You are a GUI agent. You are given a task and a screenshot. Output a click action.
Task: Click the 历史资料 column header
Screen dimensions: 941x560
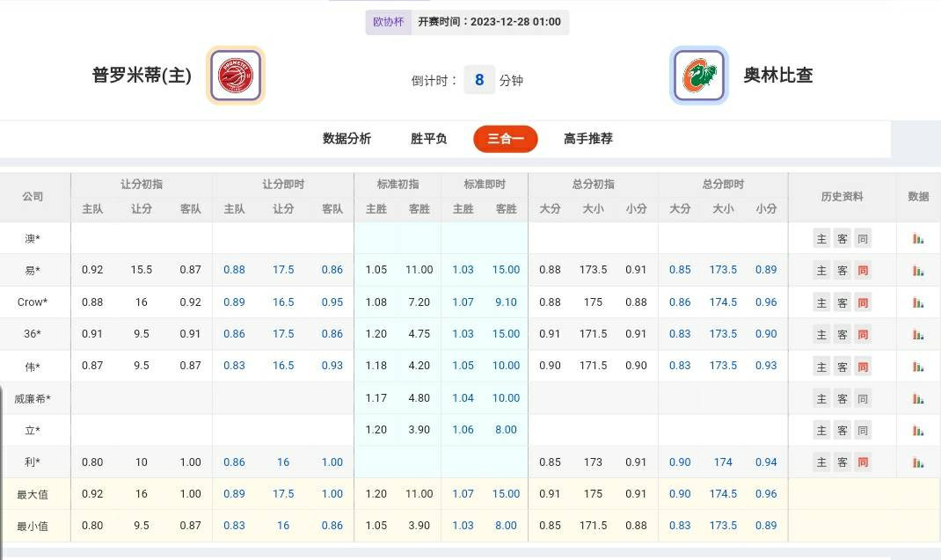(842, 196)
